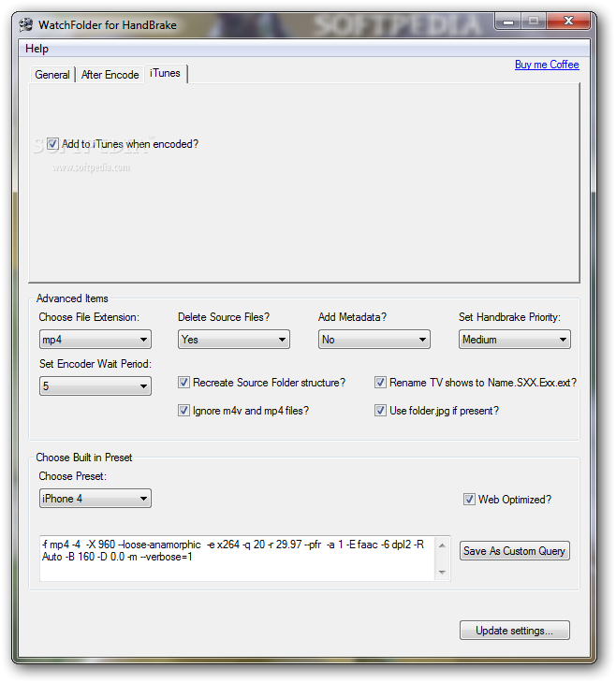The image size is (616, 683).
Task: Click the Save As Custom Query button
Action: click(x=514, y=551)
